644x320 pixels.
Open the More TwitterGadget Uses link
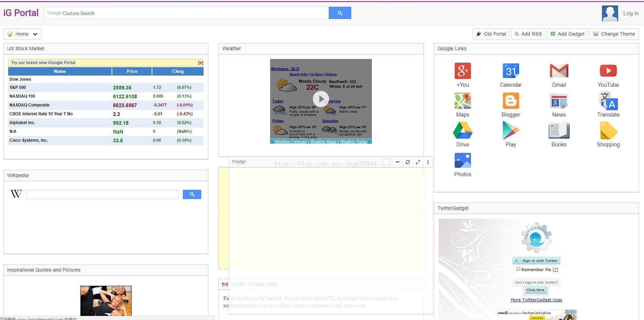click(536, 300)
